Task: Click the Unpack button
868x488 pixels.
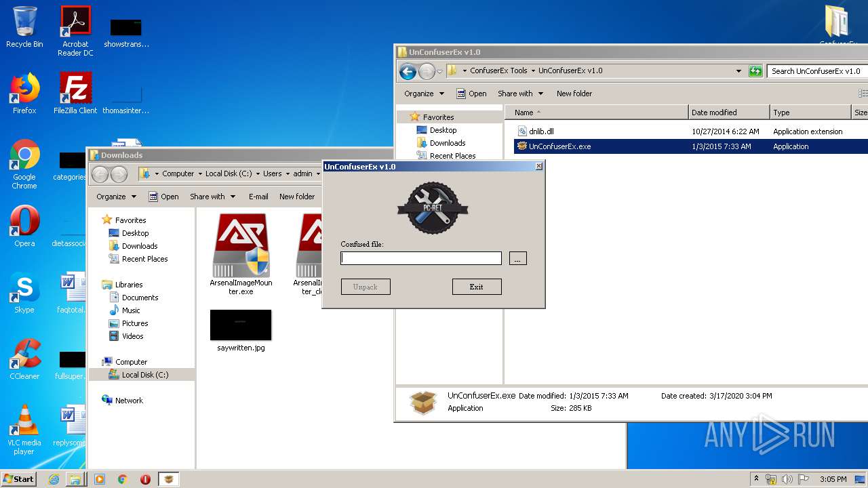Action: pyautogui.click(x=366, y=287)
